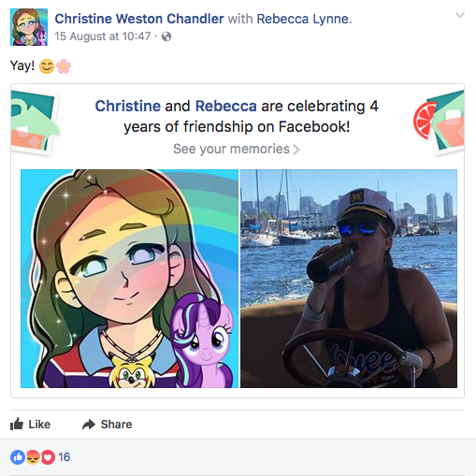Open Christine's profile picture avatar
Image resolution: width=476 pixels, height=476 pixels.
(29, 27)
